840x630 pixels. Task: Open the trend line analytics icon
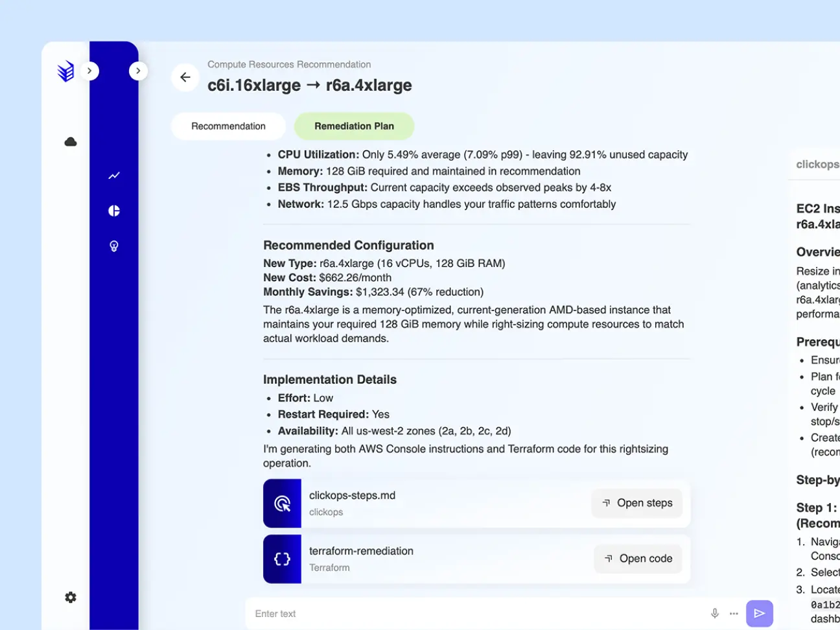pyautogui.click(x=114, y=176)
